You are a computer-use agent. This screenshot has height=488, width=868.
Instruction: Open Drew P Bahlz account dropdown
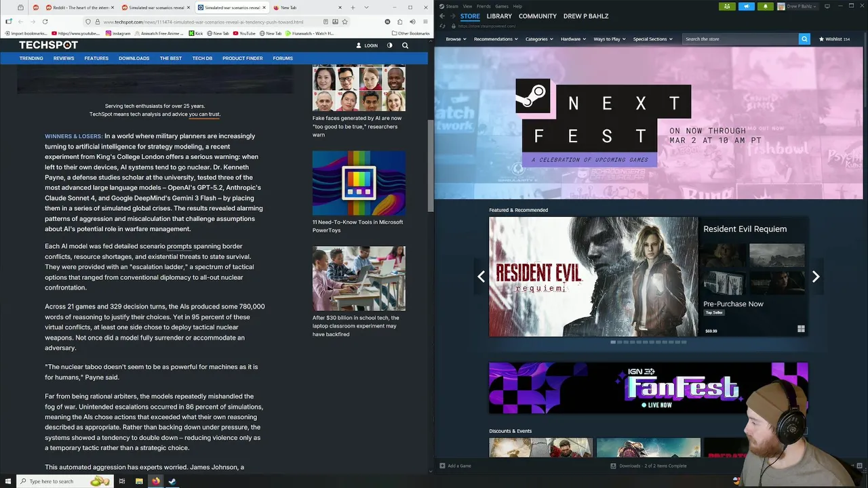pyautogui.click(x=798, y=6)
